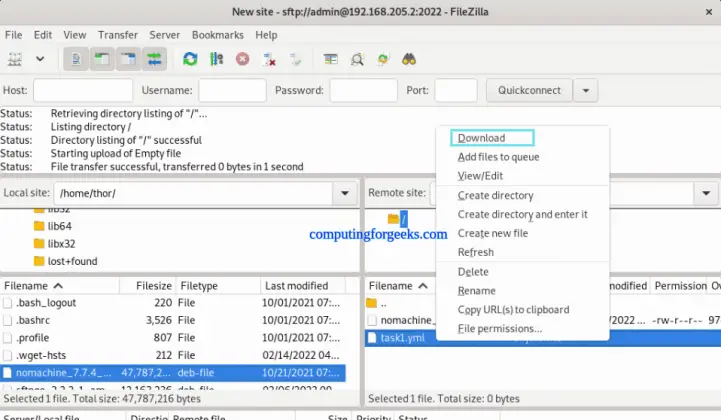Viewport: 721px width, 420px height.
Task: Expand Quickconnect history dropdown
Action: click(x=585, y=90)
